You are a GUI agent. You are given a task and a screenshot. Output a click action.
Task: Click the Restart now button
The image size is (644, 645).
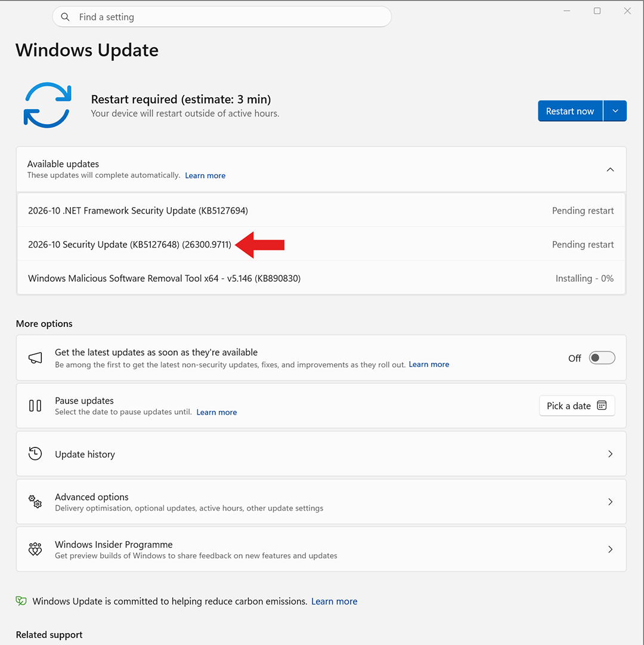point(570,111)
